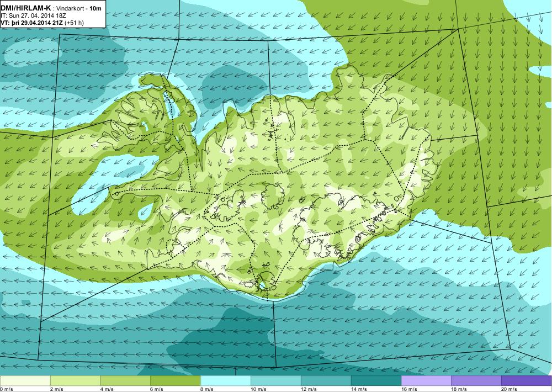Pick the light purple 16–18 m/s swatch
Screen dimensions: 552x392
[x=426, y=381]
